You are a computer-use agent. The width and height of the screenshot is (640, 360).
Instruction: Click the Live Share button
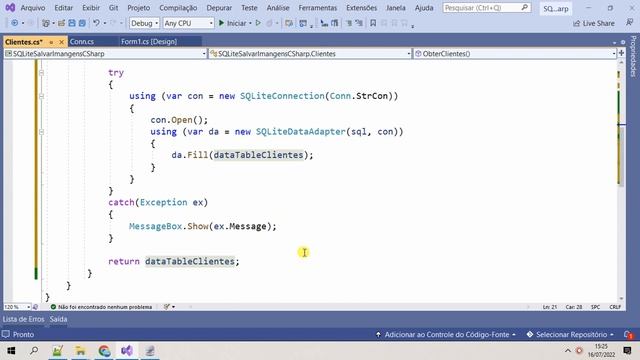point(593,23)
